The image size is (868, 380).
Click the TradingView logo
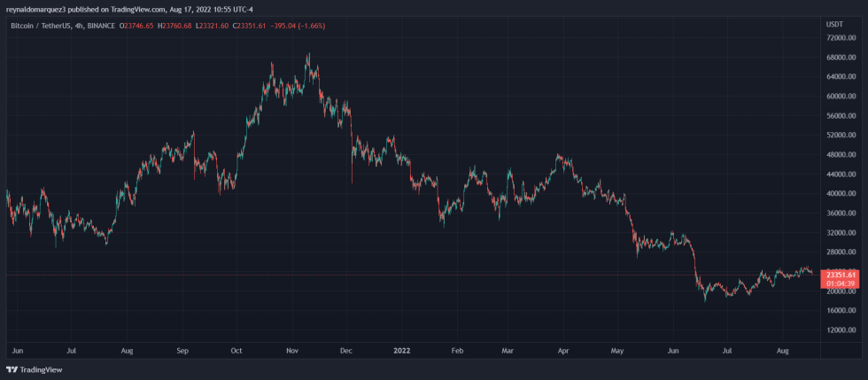click(35, 369)
